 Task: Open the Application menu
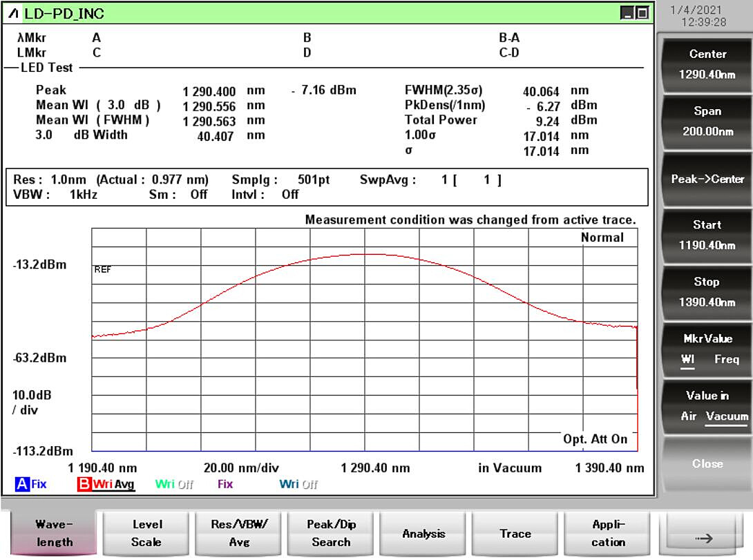coord(608,534)
